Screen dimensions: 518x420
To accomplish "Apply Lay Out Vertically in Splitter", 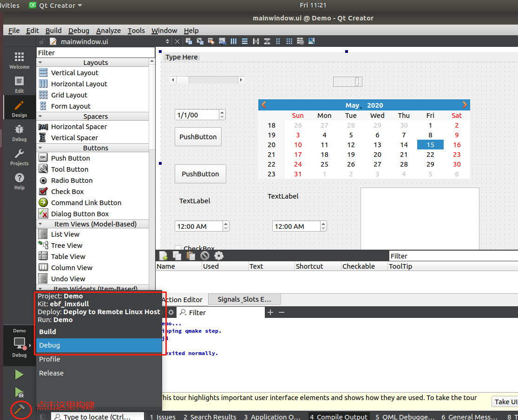I will (x=267, y=41).
